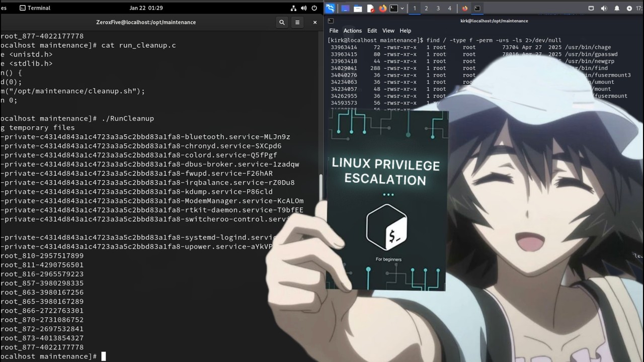Click the ZeroxFive terminal scrollbar
644x362 pixels.
point(320,187)
